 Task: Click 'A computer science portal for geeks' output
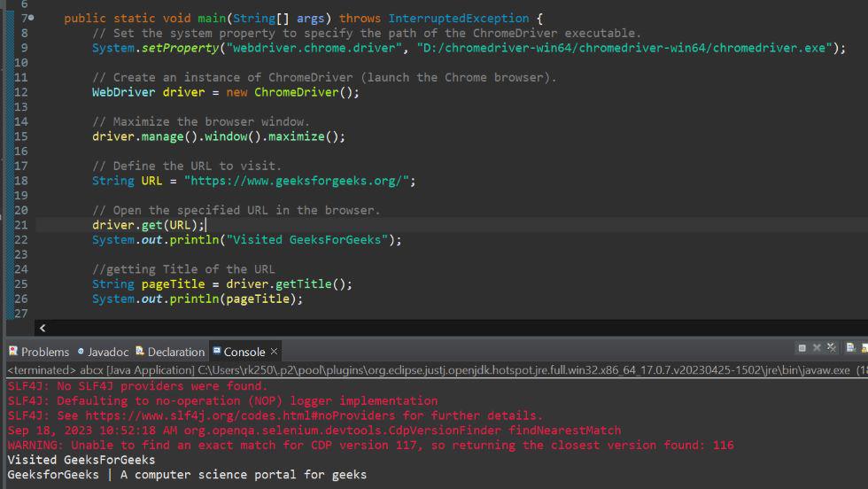point(243,475)
